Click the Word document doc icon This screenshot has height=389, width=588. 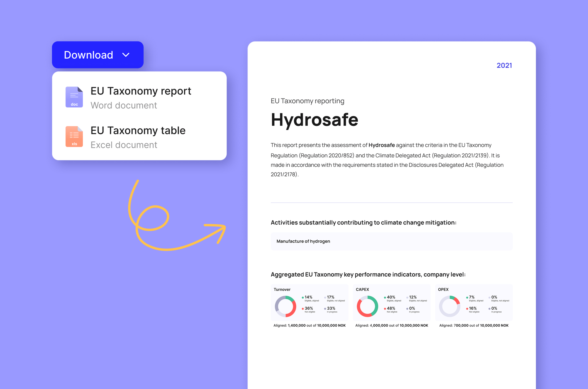[x=74, y=97]
